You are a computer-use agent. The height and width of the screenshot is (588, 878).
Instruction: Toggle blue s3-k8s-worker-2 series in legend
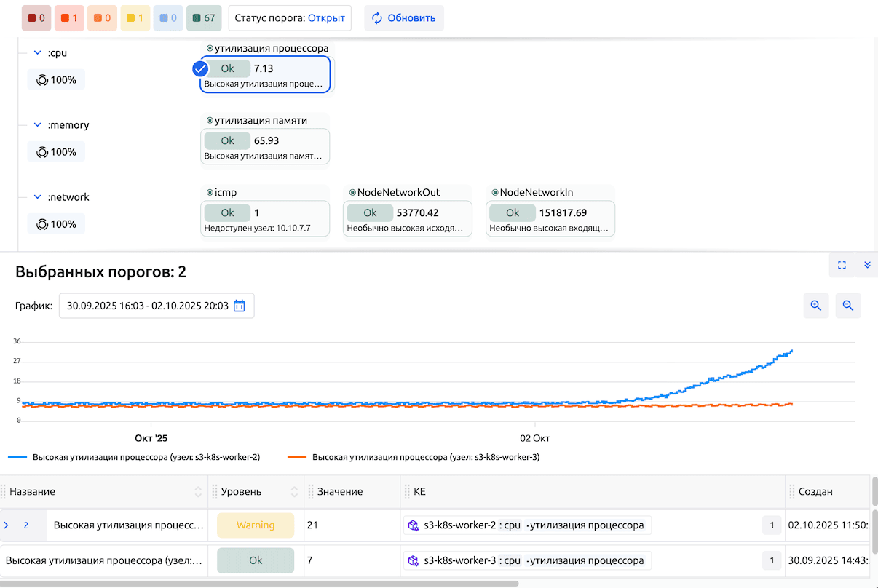pyautogui.click(x=134, y=458)
